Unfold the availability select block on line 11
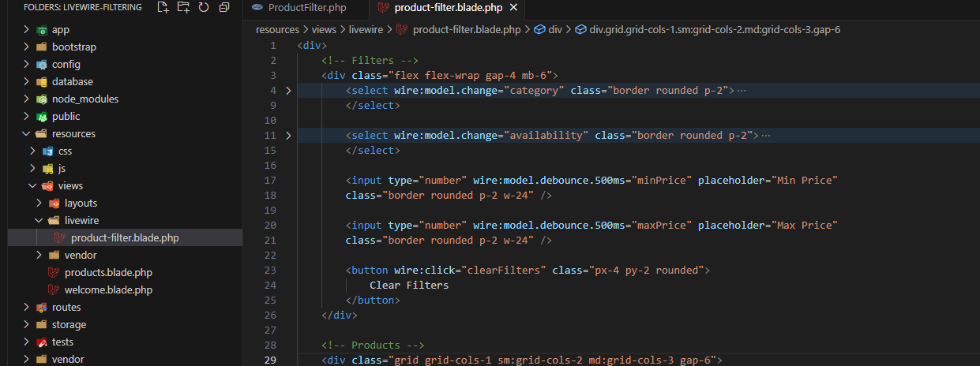Viewport: 980px width, 366px height. click(x=288, y=136)
